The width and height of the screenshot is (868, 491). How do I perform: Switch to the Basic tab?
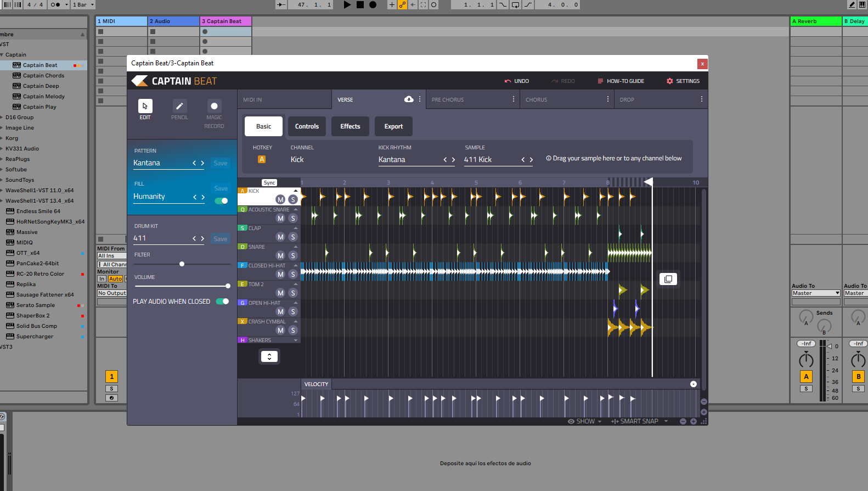(x=263, y=126)
